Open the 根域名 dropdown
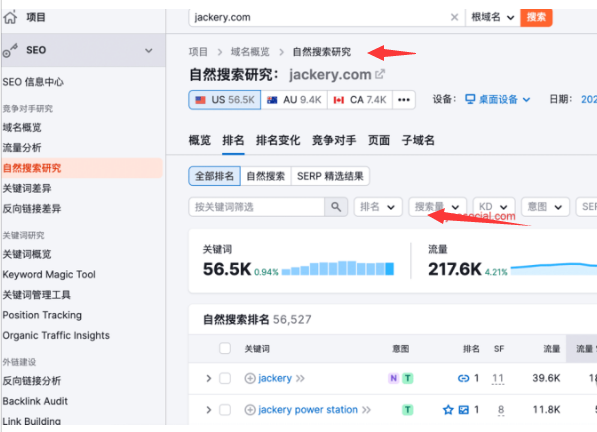Image resolution: width=597 pixels, height=432 pixels. [493, 17]
